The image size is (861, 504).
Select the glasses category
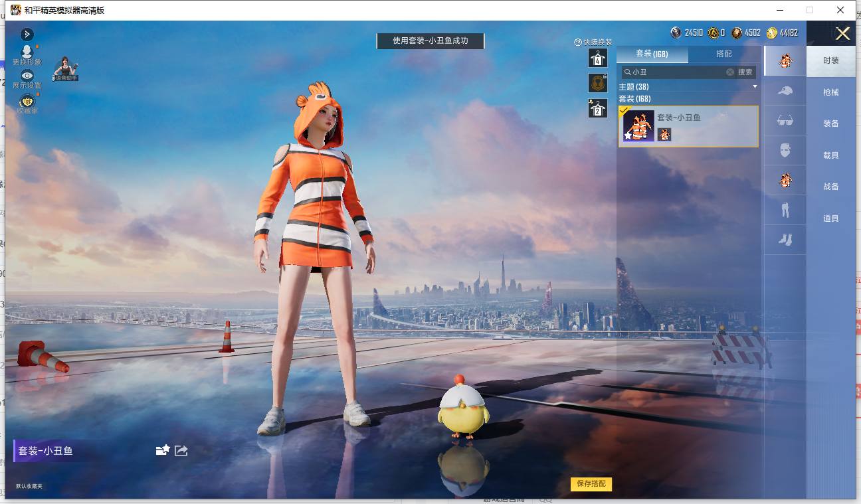tap(785, 120)
